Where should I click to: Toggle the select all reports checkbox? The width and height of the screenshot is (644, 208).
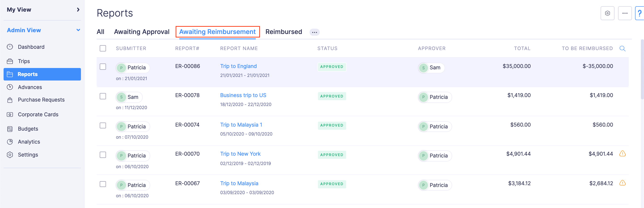[x=103, y=48]
